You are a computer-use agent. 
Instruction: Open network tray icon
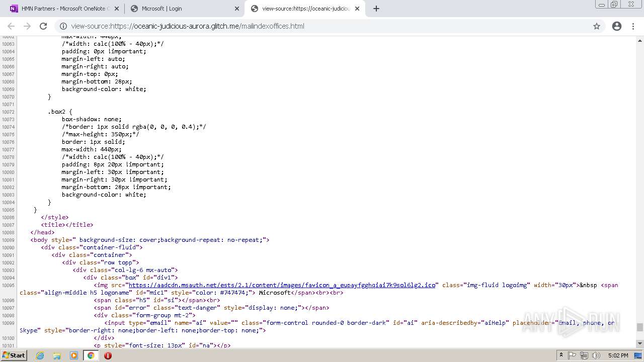(x=584, y=355)
